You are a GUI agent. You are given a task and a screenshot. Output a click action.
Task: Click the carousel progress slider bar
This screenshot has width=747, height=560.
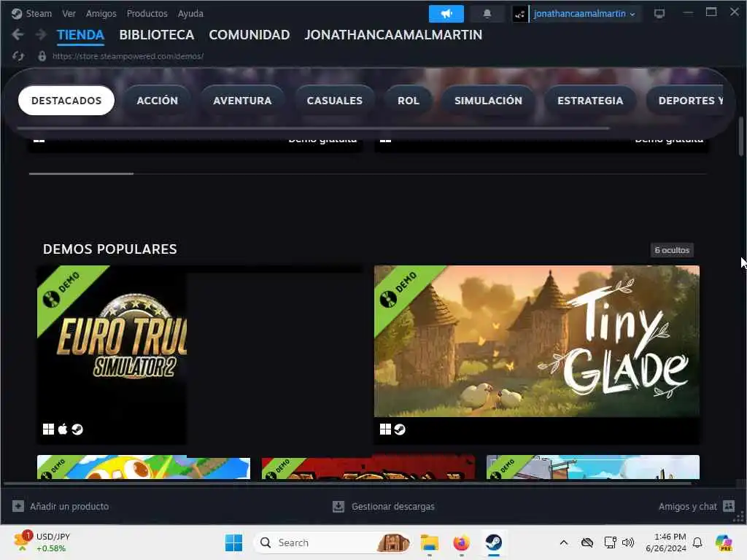(82, 174)
